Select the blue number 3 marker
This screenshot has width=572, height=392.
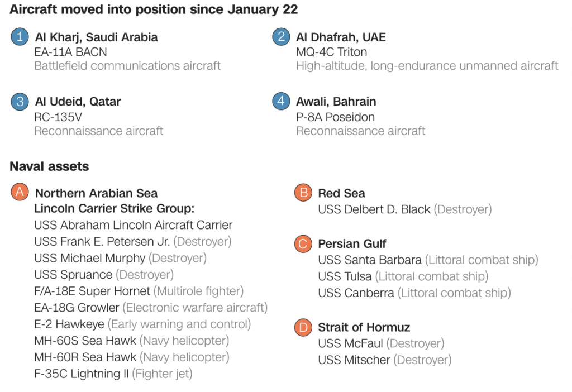(20, 102)
